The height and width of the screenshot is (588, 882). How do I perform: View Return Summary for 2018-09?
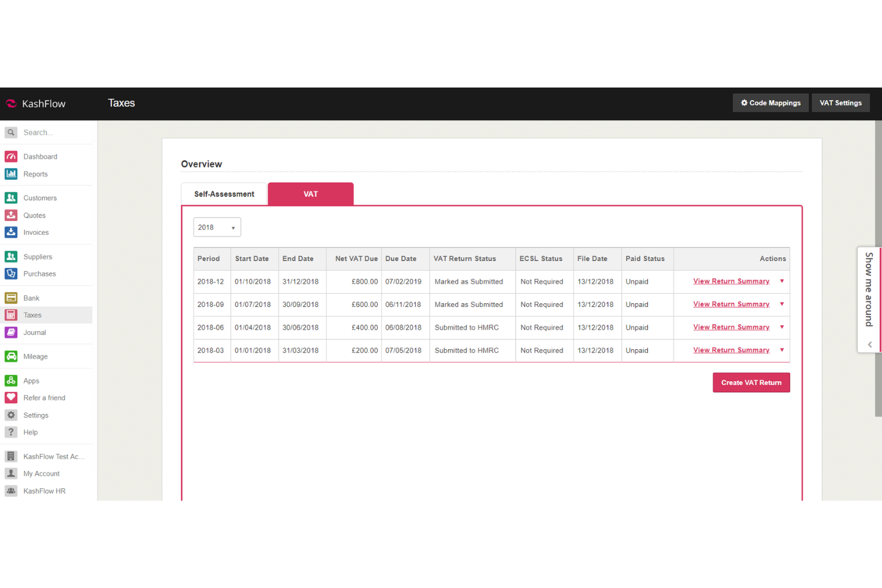coord(731,304)
